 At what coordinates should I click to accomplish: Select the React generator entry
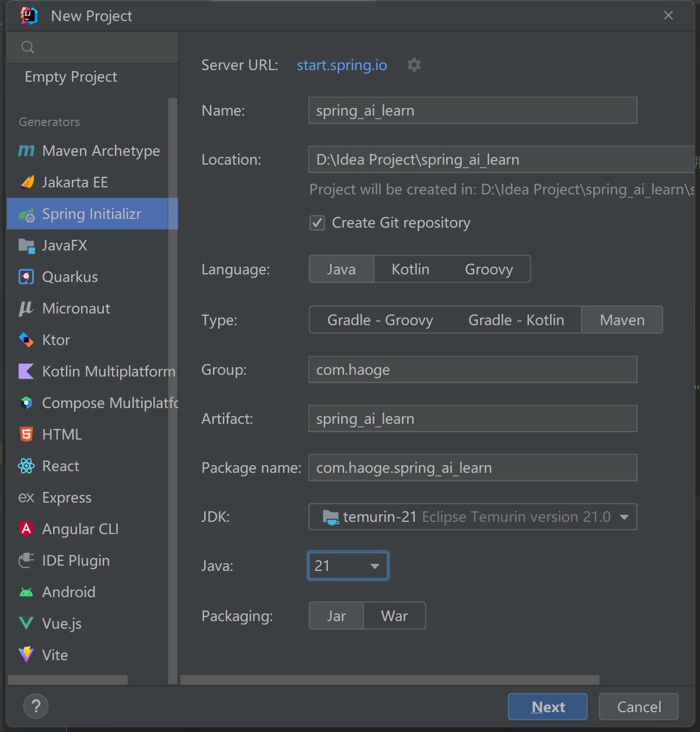[x=87, y=466]
